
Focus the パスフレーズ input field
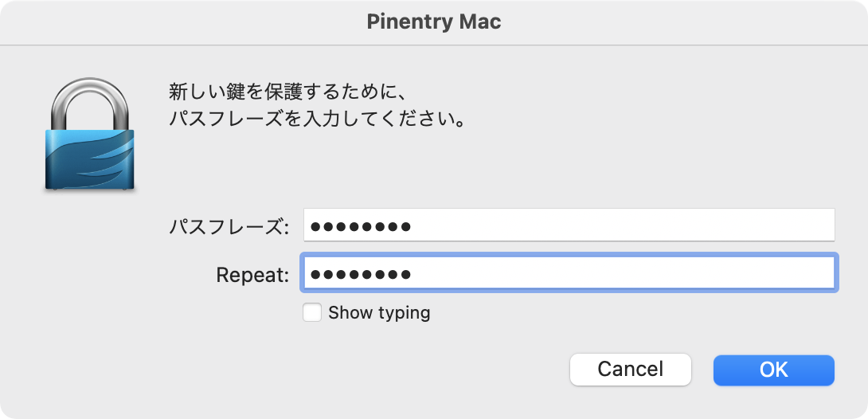pos(569,225)
